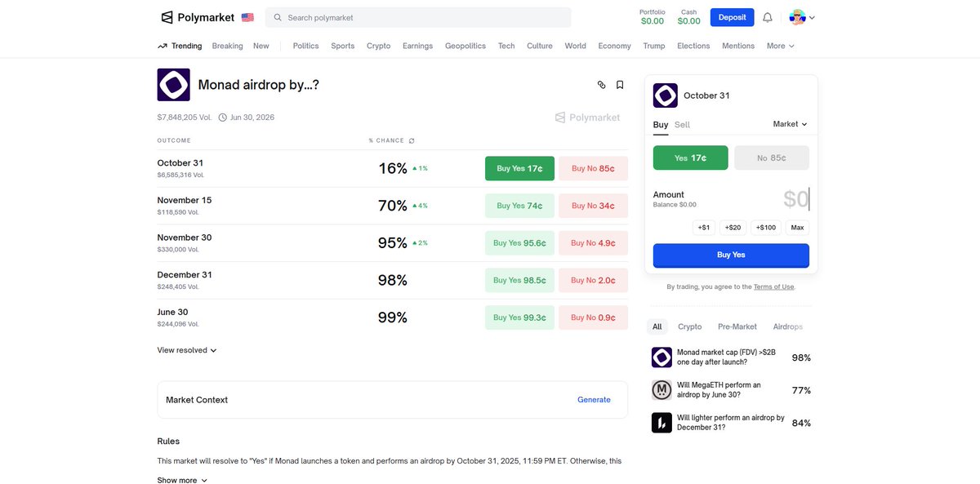980x484 pixels.
Task: Focus the Search polymarket field
Action: [x=418, y=17]
